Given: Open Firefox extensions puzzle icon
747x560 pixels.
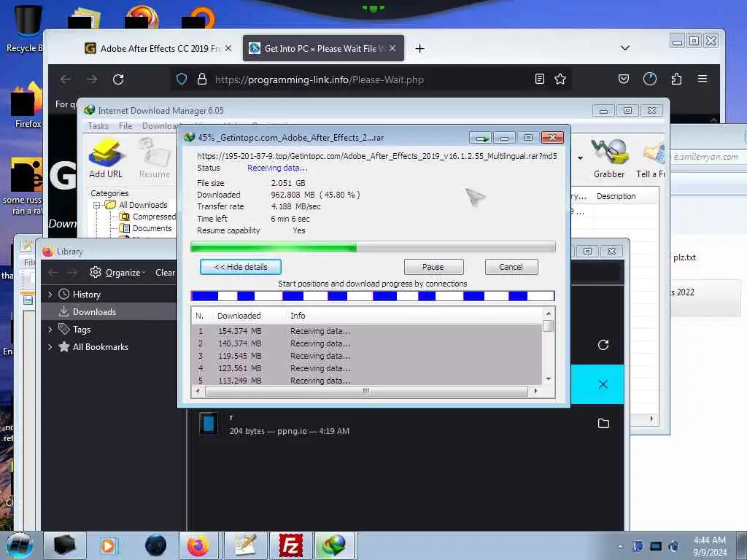Looking at the screenshot, I should coord(676,79).
